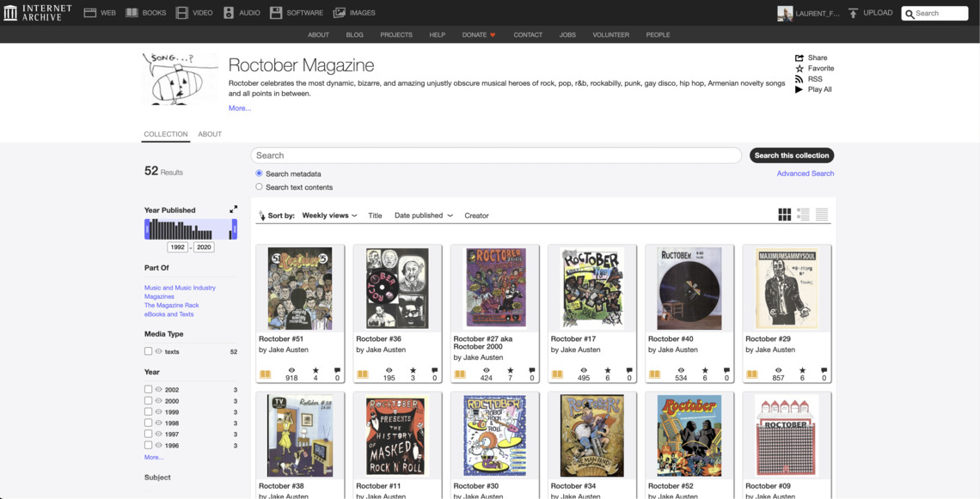This screenshot has width=980, height=499.
Task: Open the Roctober #51 cover thumbnail
Action: click(x=300, y=289)
